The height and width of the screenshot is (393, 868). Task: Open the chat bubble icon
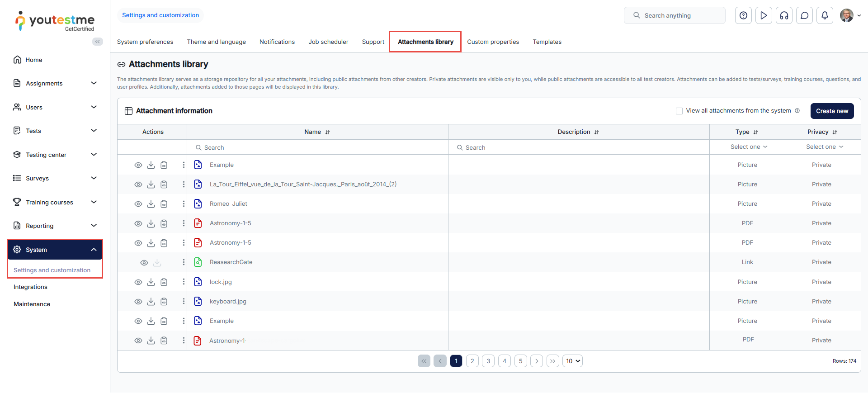[x=804, y=15]
